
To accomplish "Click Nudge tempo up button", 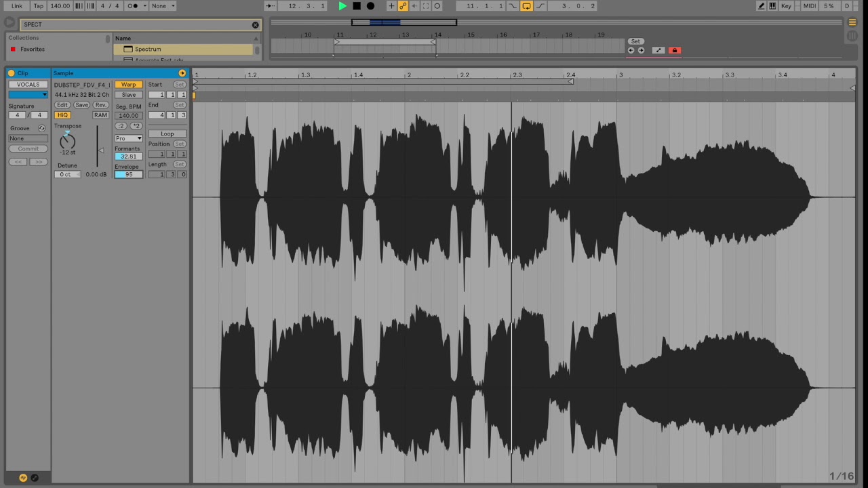I will coord(90,6).
